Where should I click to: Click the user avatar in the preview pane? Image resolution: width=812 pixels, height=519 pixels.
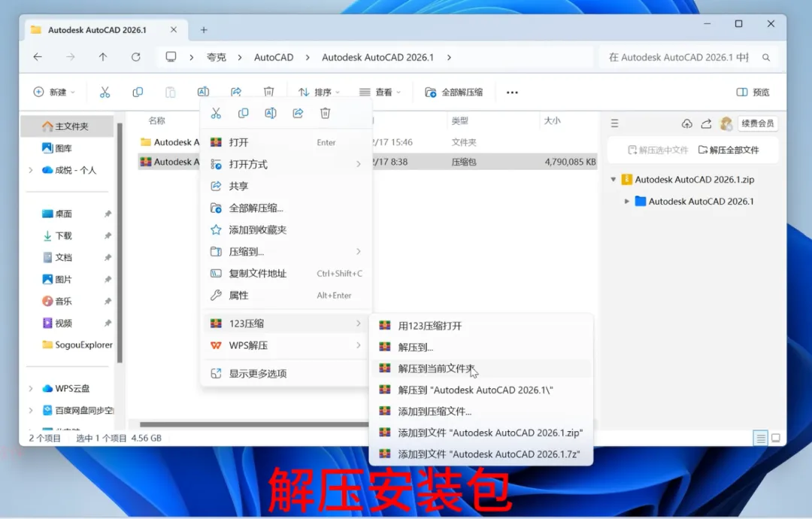726,123
